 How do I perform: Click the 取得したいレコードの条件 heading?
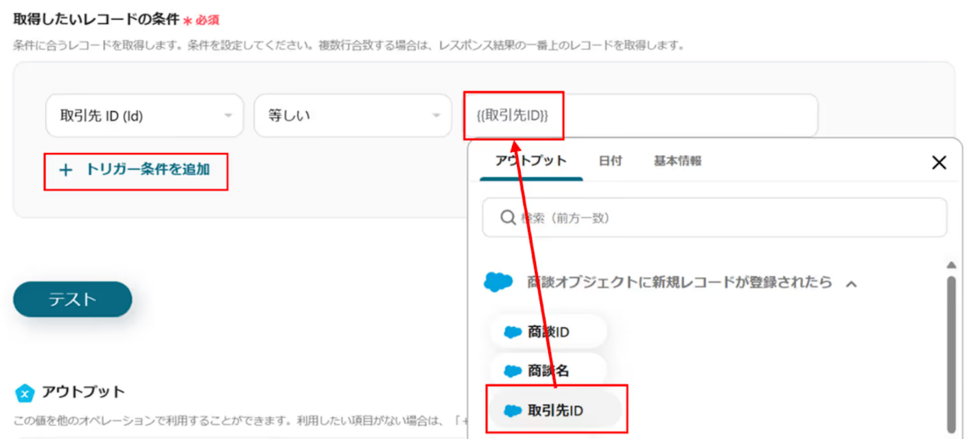96,19
